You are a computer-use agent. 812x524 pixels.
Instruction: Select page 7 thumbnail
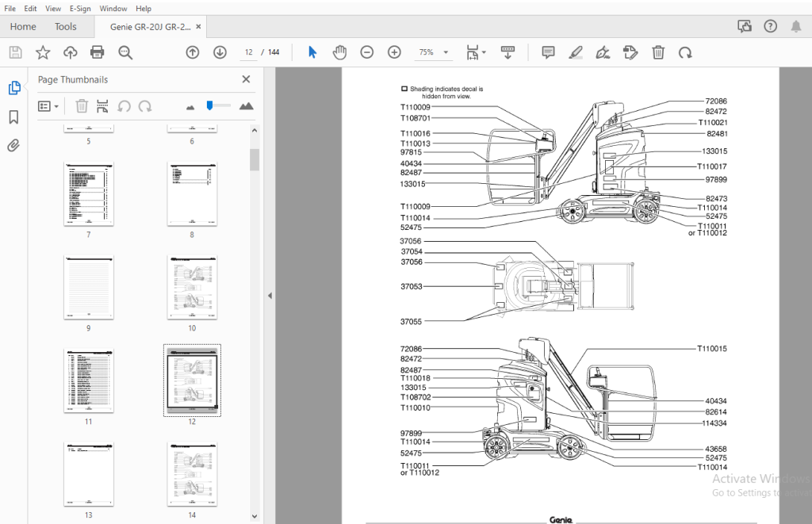point(89,194)
